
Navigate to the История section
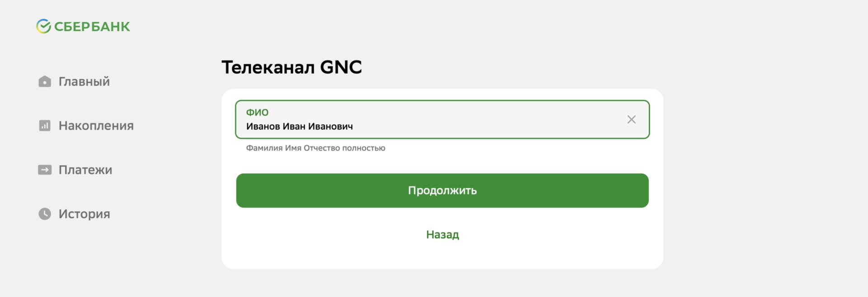coord(84,214)
